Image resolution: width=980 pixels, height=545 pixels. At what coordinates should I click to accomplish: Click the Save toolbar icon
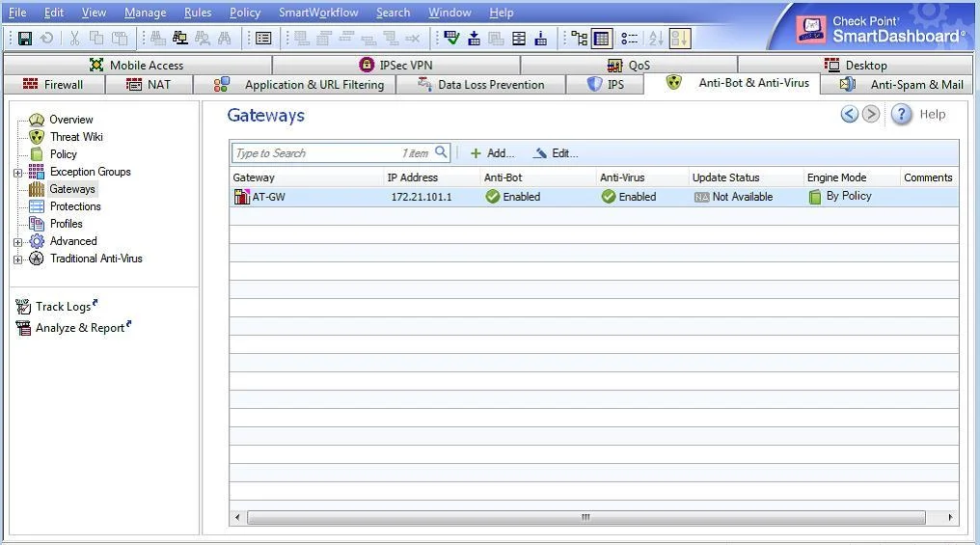pos(25,39)
